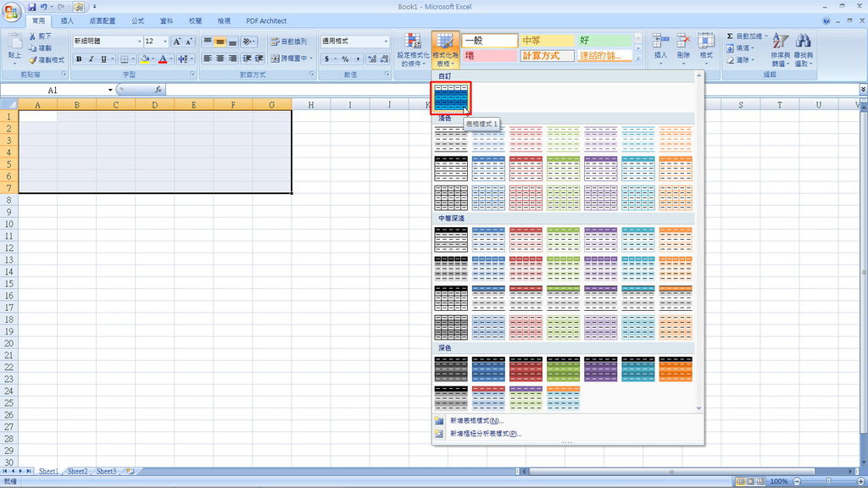Cut selection with the 剪下 scissors
868x488 pixels.
(41, 36)
